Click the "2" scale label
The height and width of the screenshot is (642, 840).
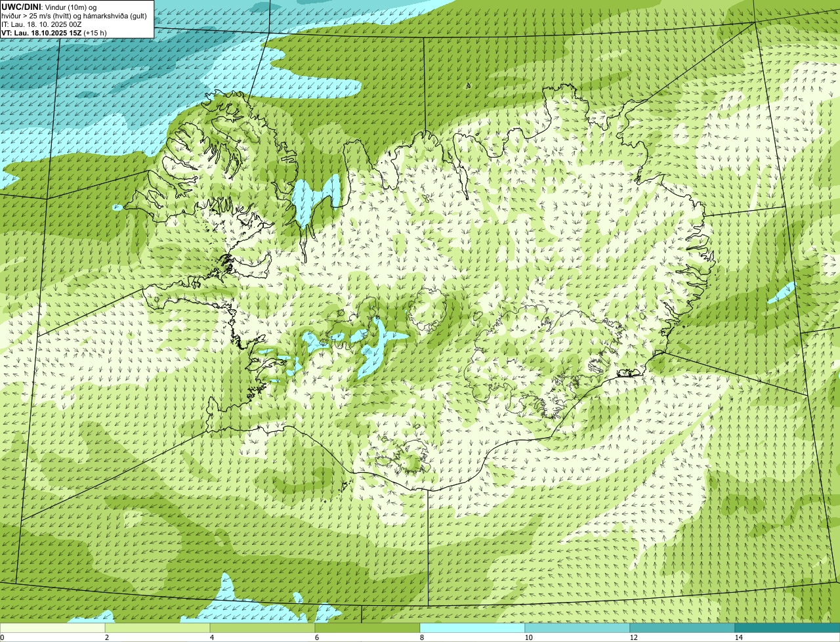pos(106,637)
